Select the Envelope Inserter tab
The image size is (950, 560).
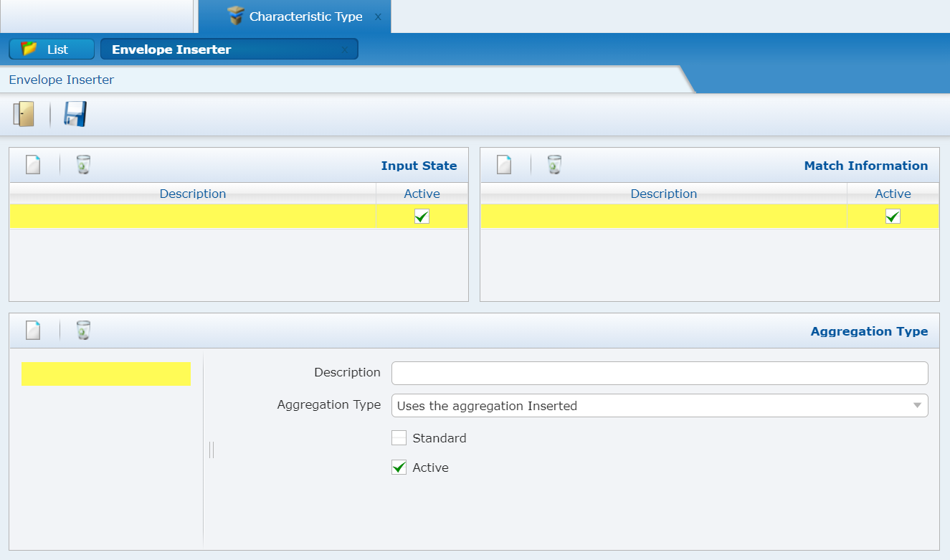[229, 49]
